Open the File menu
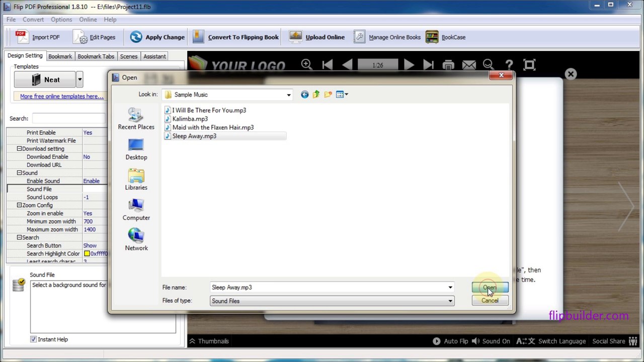 11,20
